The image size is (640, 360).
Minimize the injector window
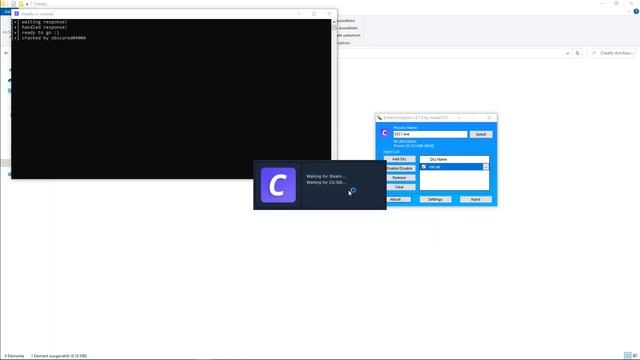point(459,118)
